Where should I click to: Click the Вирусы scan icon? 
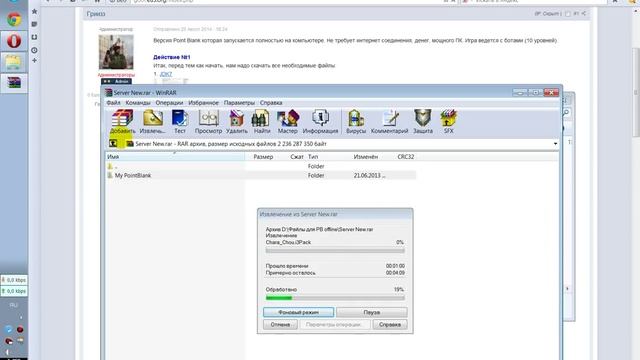click(356, 122)
